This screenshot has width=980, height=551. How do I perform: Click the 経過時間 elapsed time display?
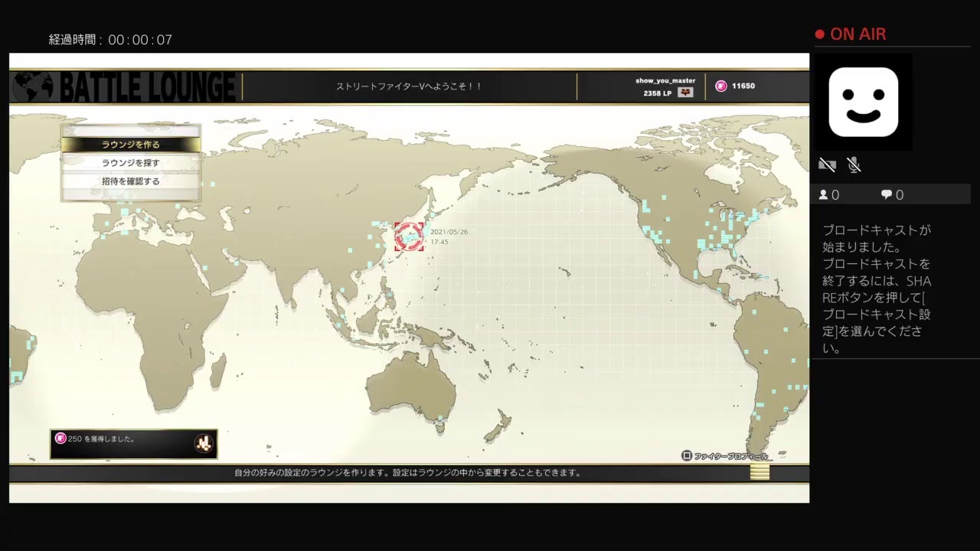point(110,40)
